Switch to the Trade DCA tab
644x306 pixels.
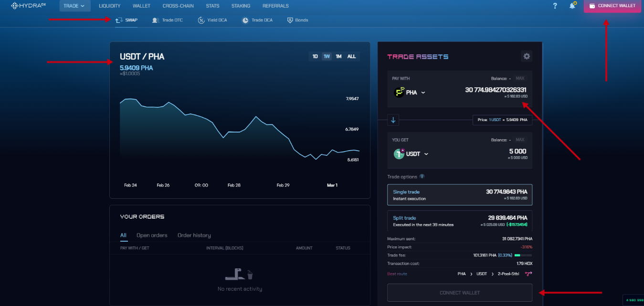(257, 20)
